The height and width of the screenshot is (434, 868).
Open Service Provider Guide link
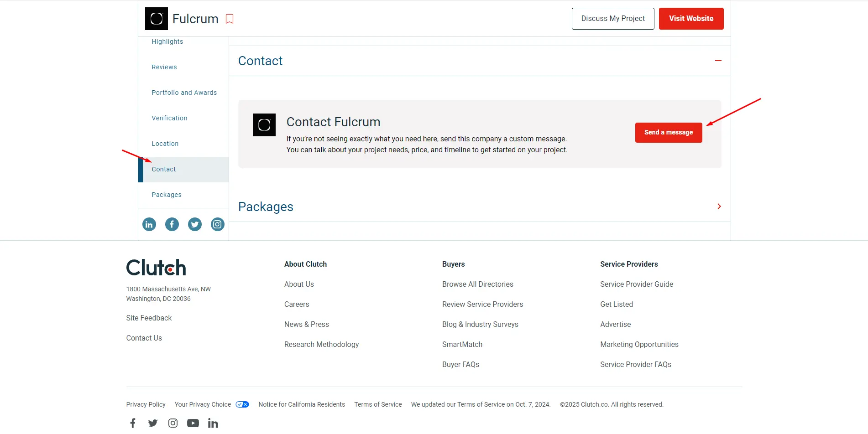[637, 284]
